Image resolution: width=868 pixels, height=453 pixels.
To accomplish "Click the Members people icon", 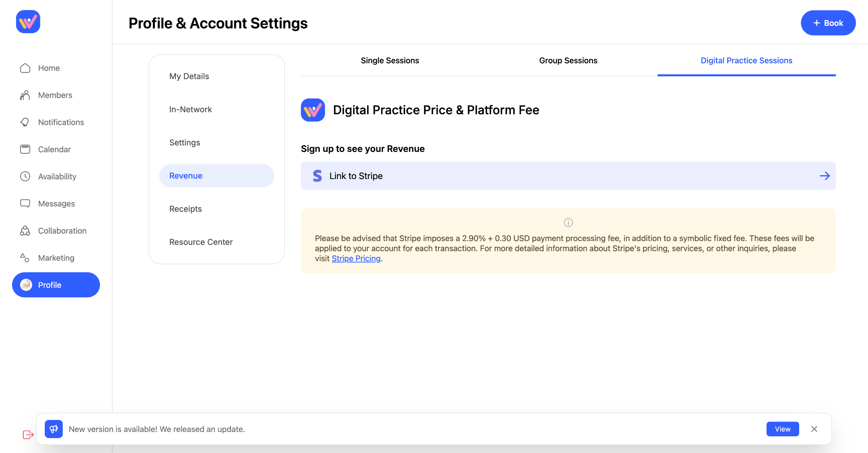I will click(x=25, y=95).
